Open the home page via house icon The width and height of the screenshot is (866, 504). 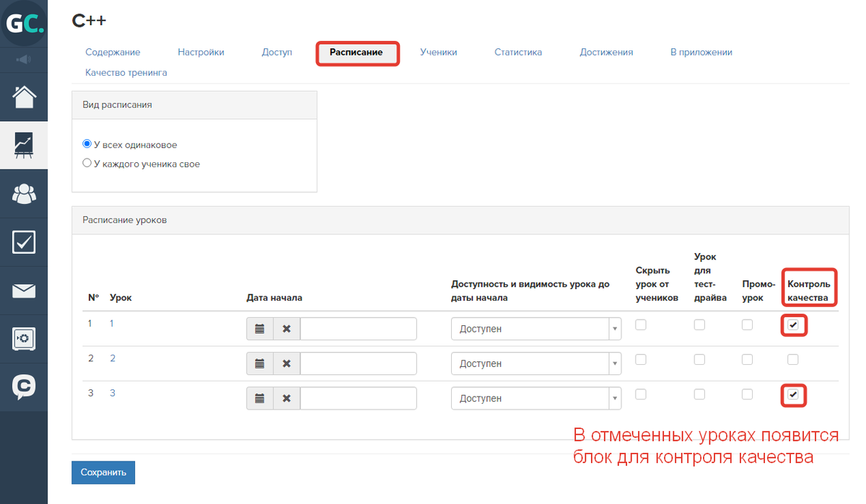coord(24,96)
